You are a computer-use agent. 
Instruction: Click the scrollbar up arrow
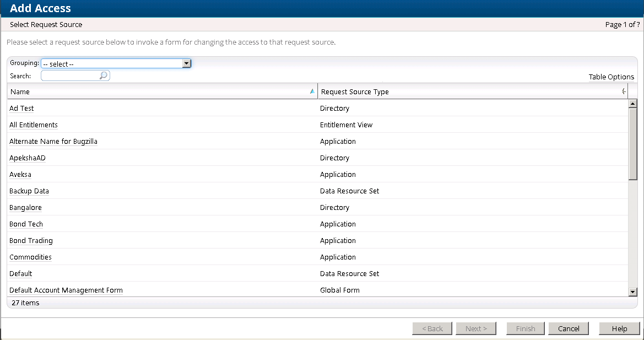[632, 104]
